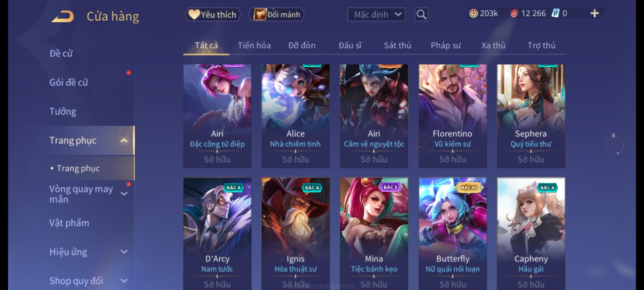Screen dimensions: 644x290
Task: Tap the blue voucher ticket icon
Action: 555,13
